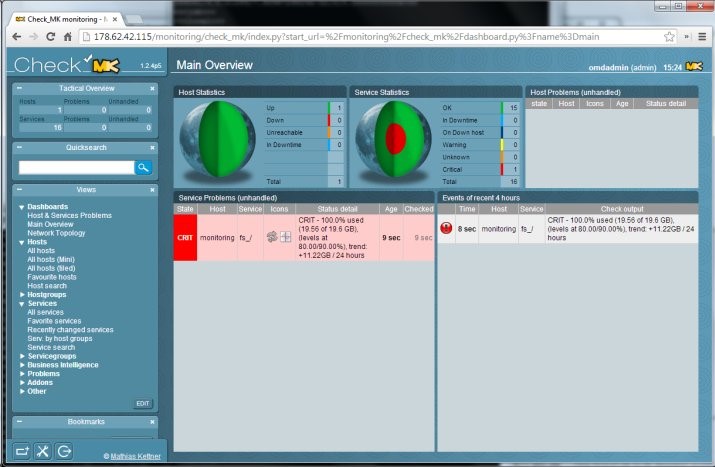Image resolution: width=715 pixels, height=467 pixels.
Task: Open sidebar settings wrench icon
Action: coord(43,451)
